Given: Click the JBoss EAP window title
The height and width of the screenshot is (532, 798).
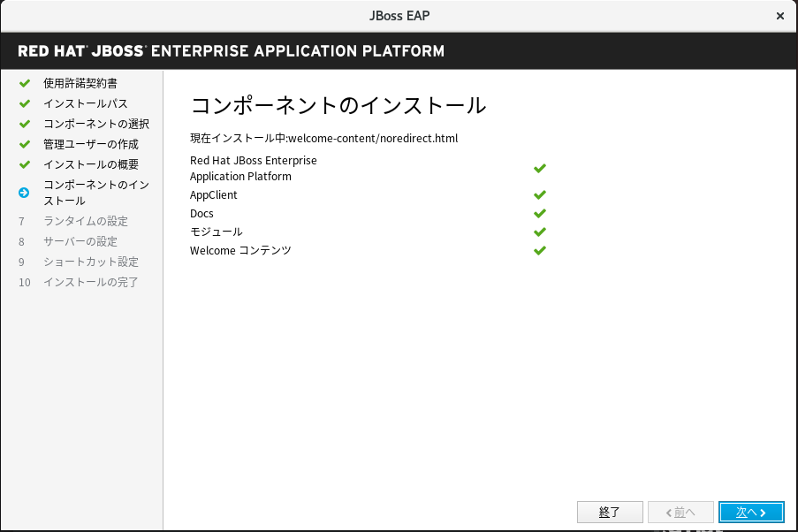Looking at the screenshot, I should (x=399, y=16).
